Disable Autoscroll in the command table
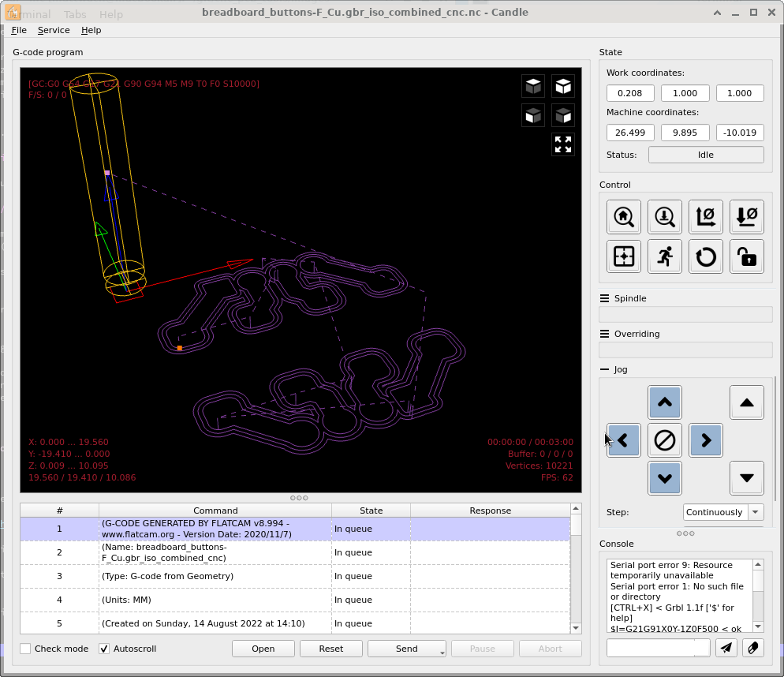The width and height of the screenshot is (784, 677). tap(103, 649)
